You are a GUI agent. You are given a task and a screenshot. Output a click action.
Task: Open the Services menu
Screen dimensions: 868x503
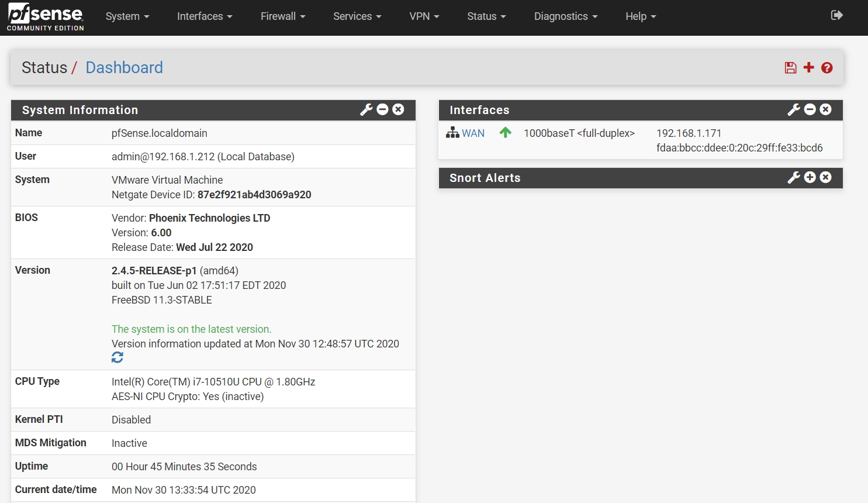coord(357,16)
